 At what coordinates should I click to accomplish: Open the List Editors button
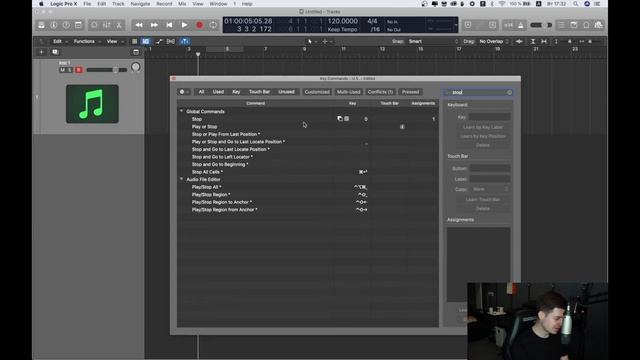(x=562, y=25)
